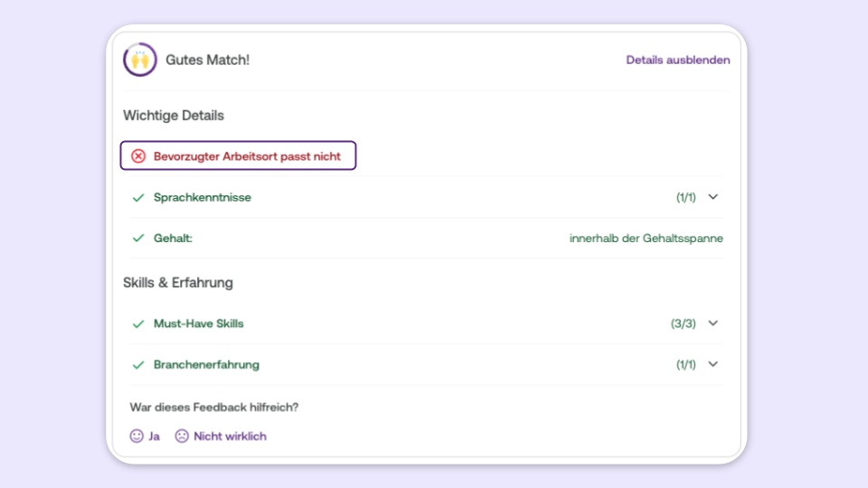Click the sad face feedback icon
Viewport: 868px width, 488px height.
point(182,436)
